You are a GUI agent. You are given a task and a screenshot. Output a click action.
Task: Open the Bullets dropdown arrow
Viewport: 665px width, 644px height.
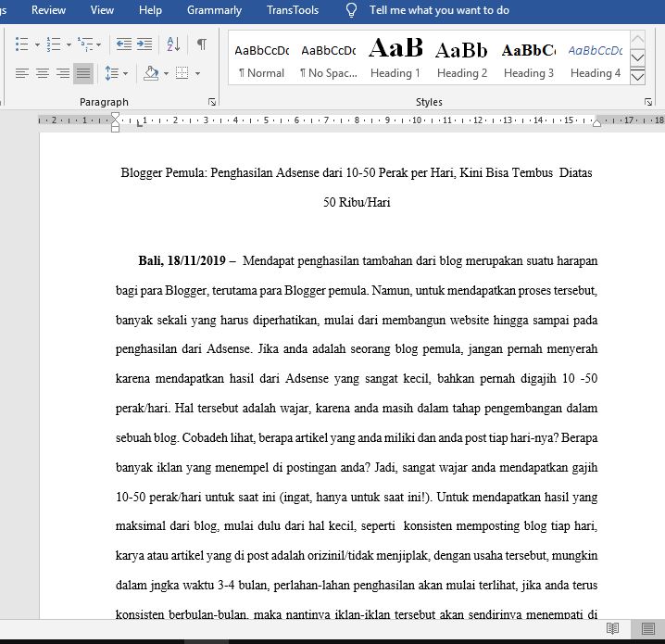(x=37, y=44)
